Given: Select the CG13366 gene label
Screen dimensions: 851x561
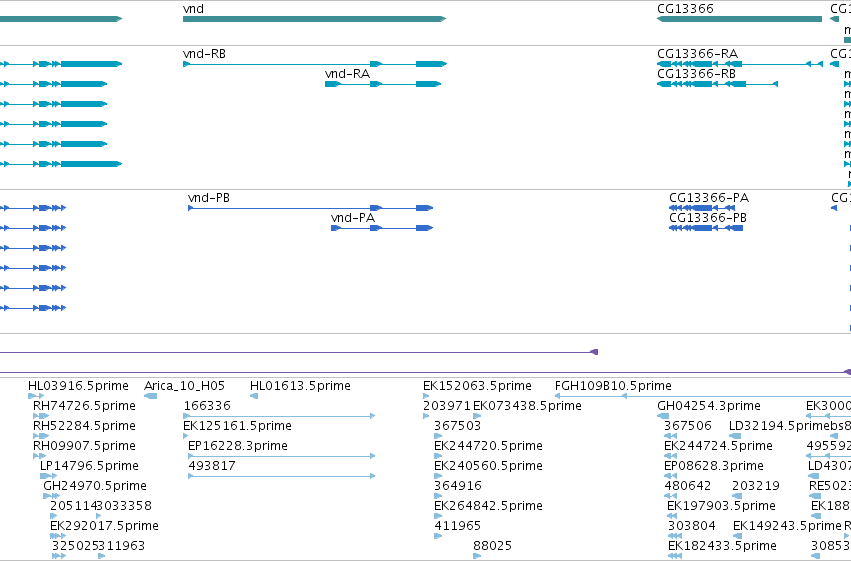Looking at the screenshot, I should pyautogui.click(x=685, y=9).
